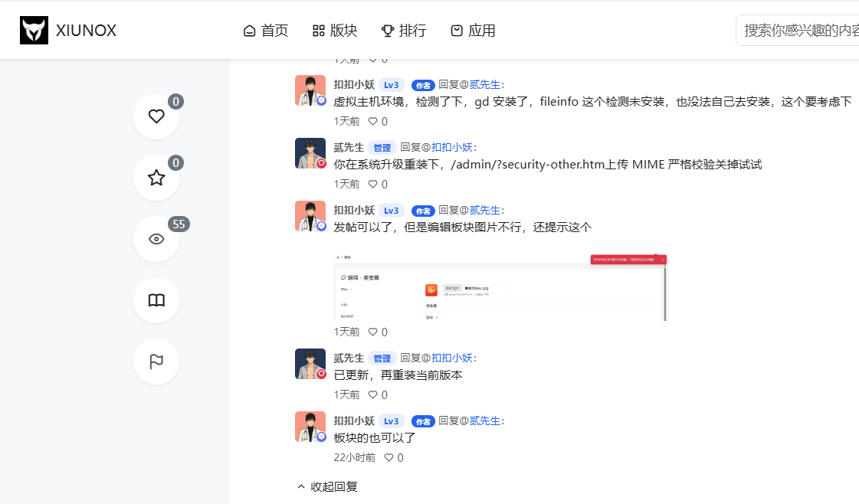Open 扣扣小妖's profile from the first reply name

pyautogui.click(x=354, y=85)
